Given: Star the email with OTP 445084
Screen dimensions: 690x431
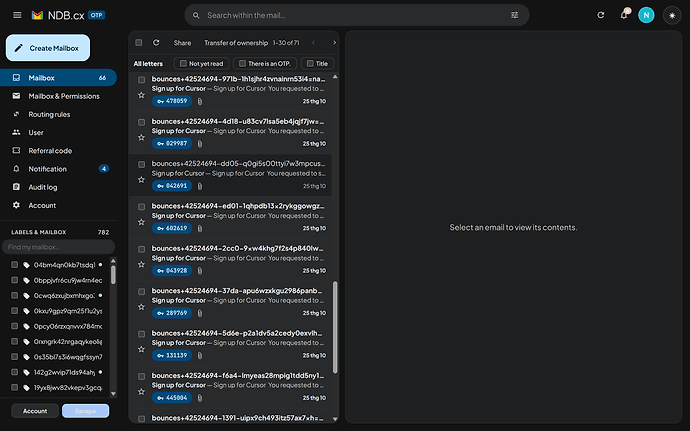Looking at the screenshot, I should [141, 391].
